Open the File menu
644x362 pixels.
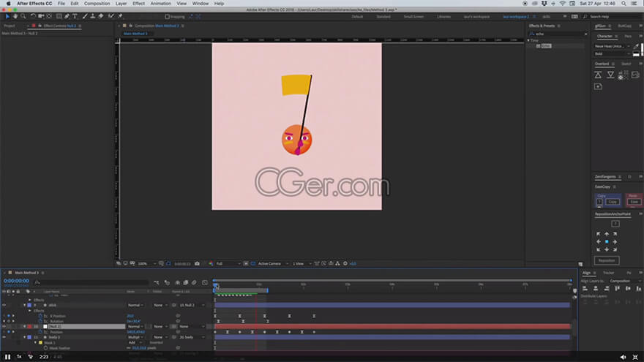[61, 3]
